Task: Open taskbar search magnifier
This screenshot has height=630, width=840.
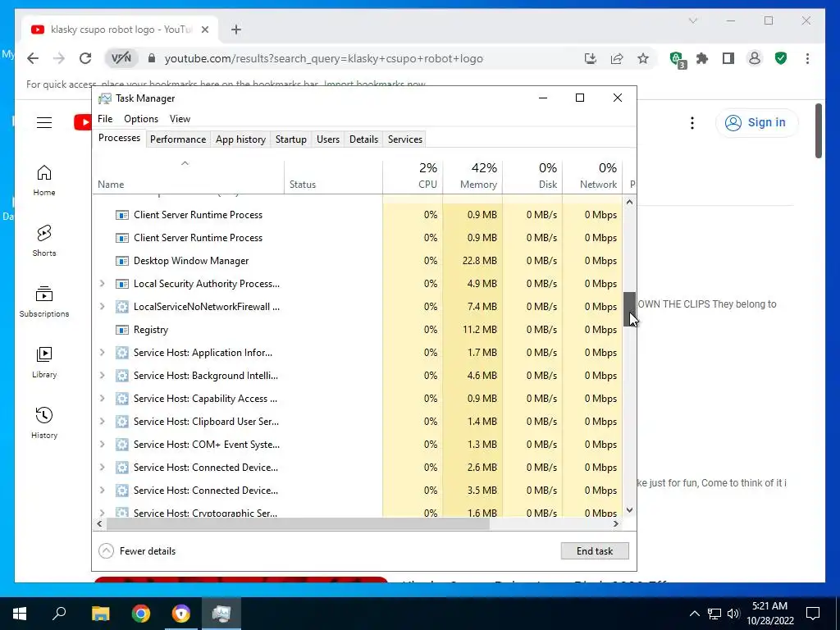Action: [59, 614]
